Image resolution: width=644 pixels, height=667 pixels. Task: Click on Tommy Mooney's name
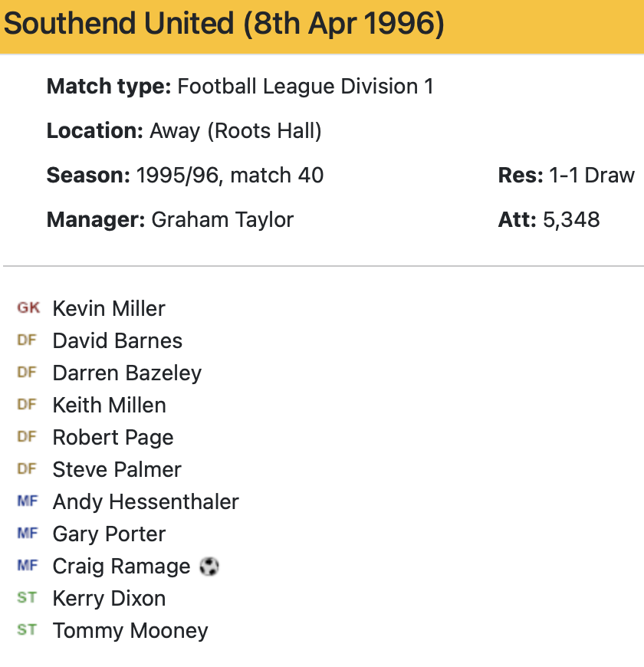click(x=130, y=630)
